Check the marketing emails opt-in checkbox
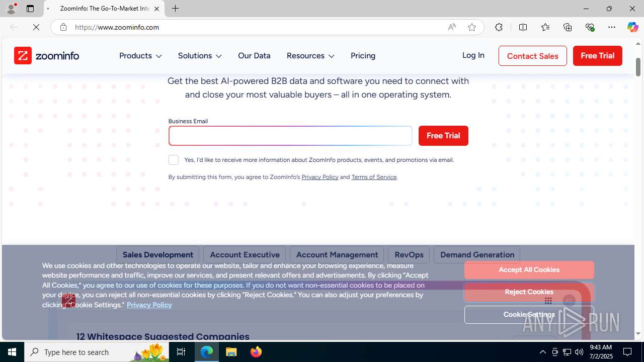The width and height of the screenshot is (644, 362). [174, 160]
